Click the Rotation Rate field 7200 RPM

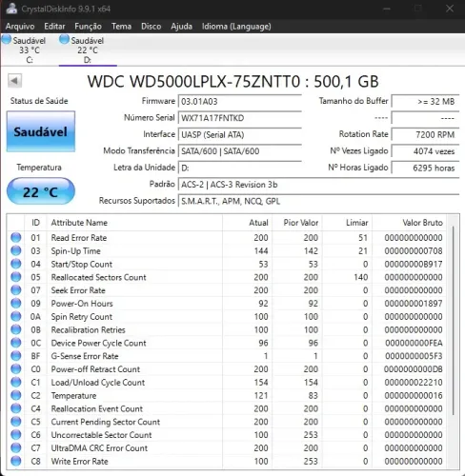425,134
